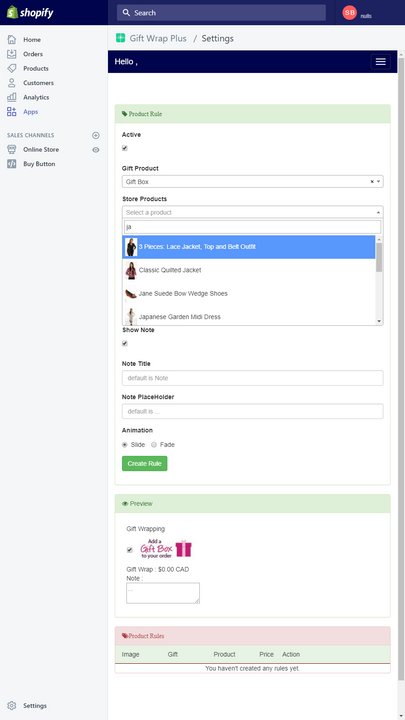Click the Create Rule button
Image resolution: width=405 pixels, height=720 pixels.
coord(145,463)
